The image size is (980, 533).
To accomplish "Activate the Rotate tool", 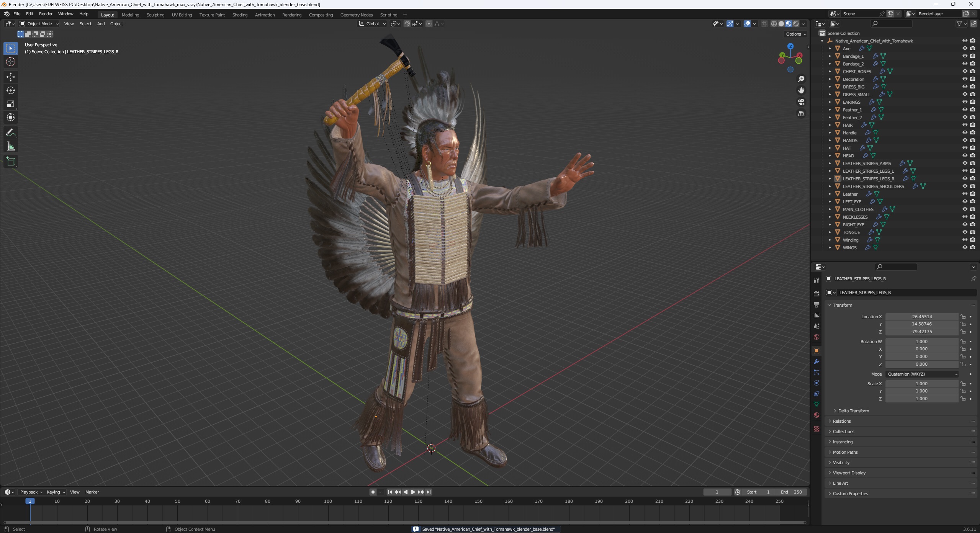I will 11,90.
